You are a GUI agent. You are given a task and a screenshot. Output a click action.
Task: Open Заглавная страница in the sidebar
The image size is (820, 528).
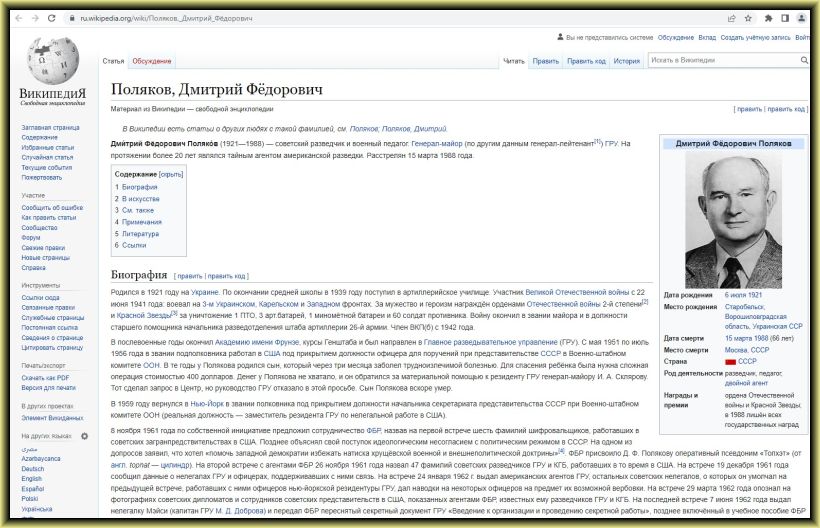tap(50, 128)
